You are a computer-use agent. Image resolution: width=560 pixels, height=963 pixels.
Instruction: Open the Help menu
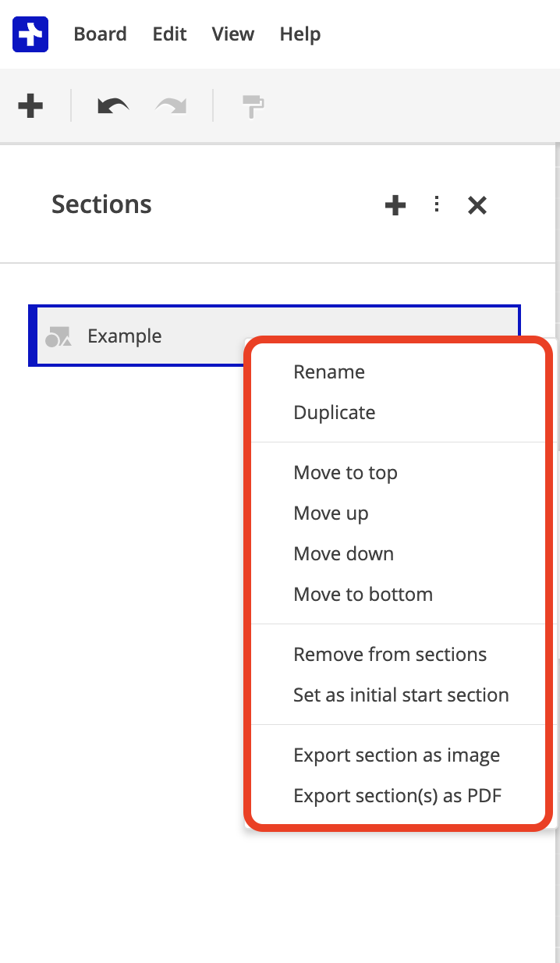click(300, 34)
